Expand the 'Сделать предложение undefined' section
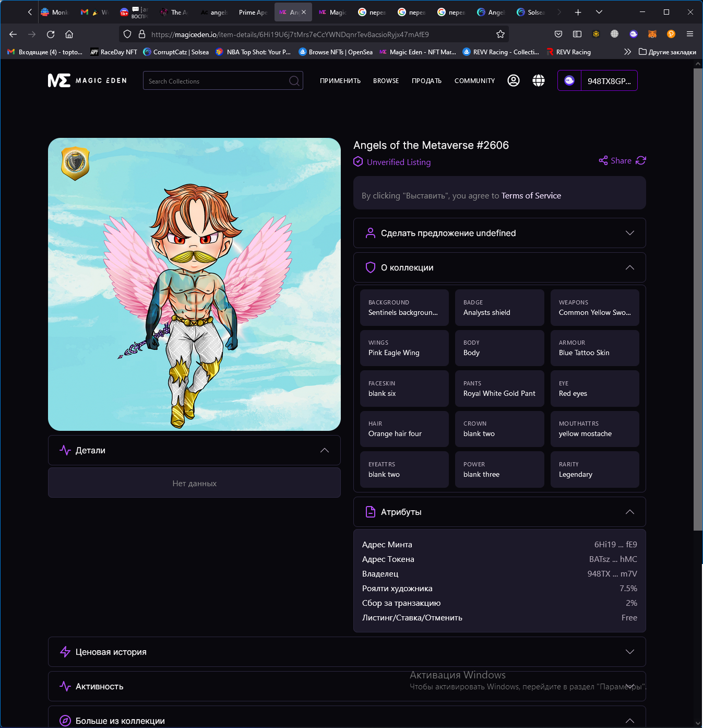Image resolution: width=703 pixels, height=728 pixels. [499, 233]
